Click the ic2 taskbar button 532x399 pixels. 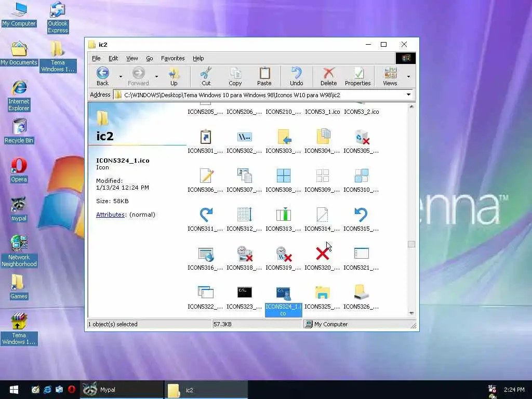[206, 390]
